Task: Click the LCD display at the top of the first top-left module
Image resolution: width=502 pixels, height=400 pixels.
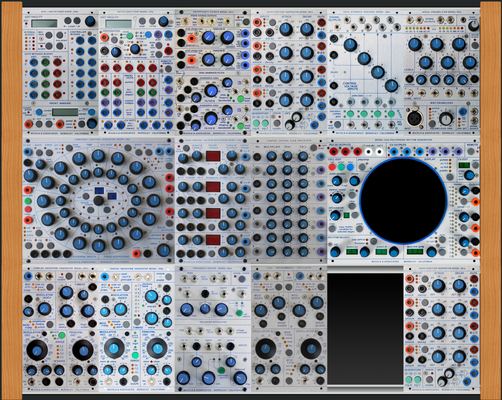Action: coord(44,23)
